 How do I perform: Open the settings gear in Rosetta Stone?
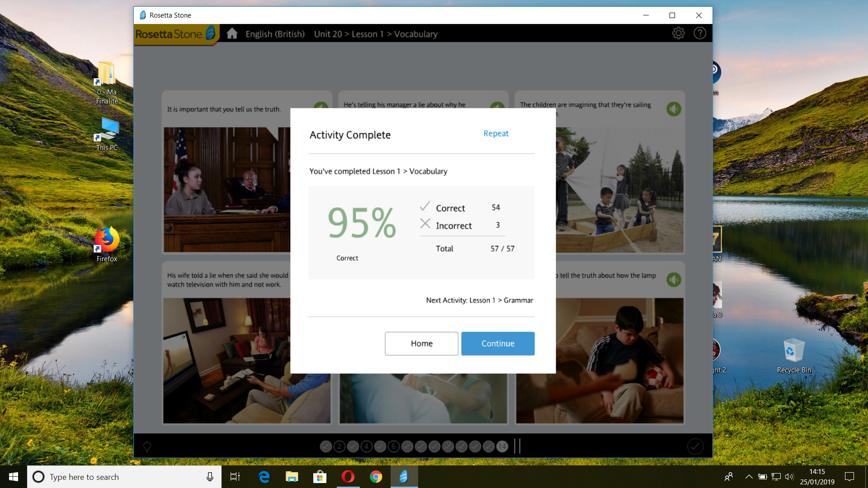click(678, 33)
